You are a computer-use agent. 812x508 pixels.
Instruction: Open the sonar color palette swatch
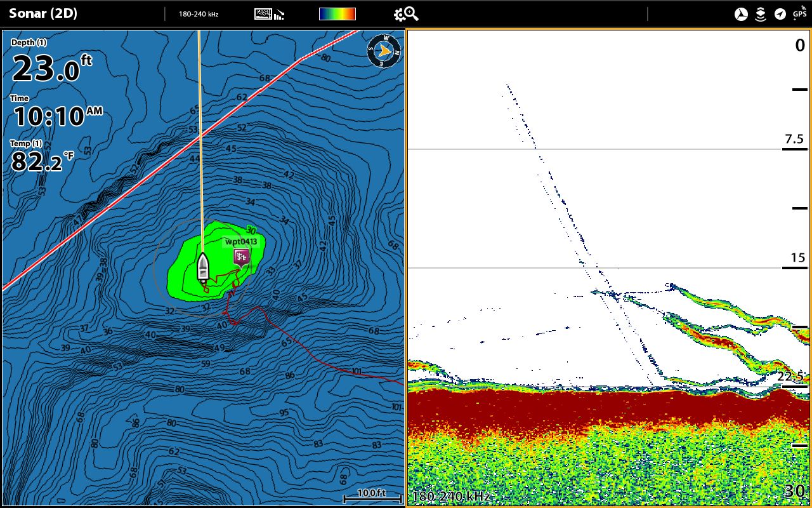(x=337, y=14)
